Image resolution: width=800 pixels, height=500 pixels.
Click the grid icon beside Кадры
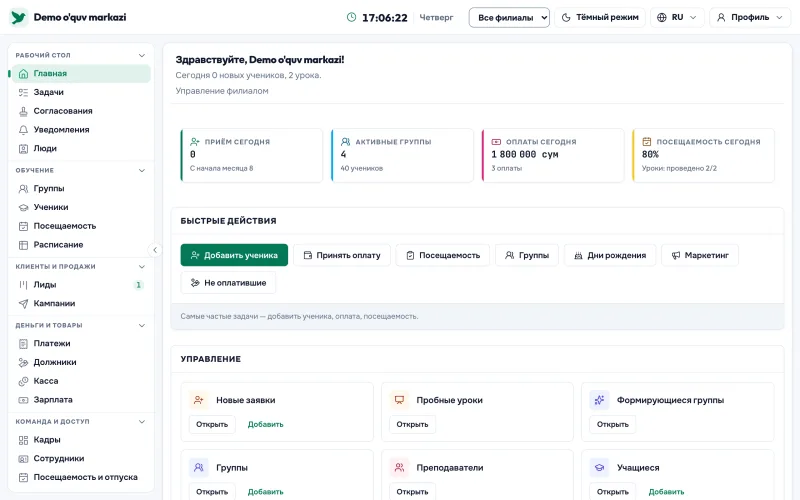[x=23, y=440]
